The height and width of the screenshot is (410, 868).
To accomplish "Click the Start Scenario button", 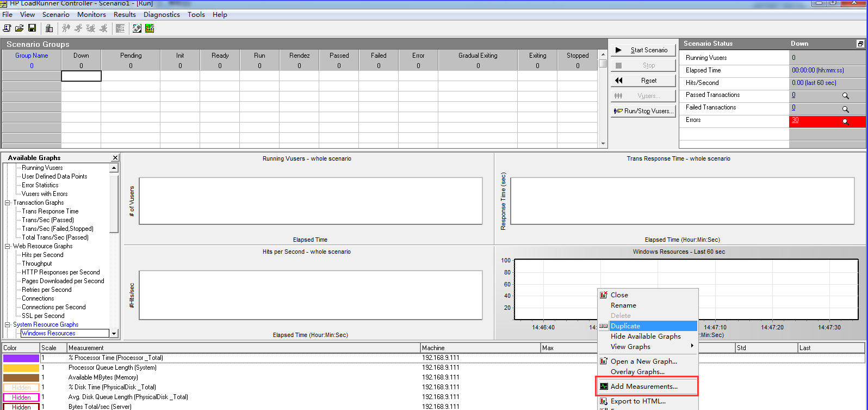I will (x=643, y=50).
